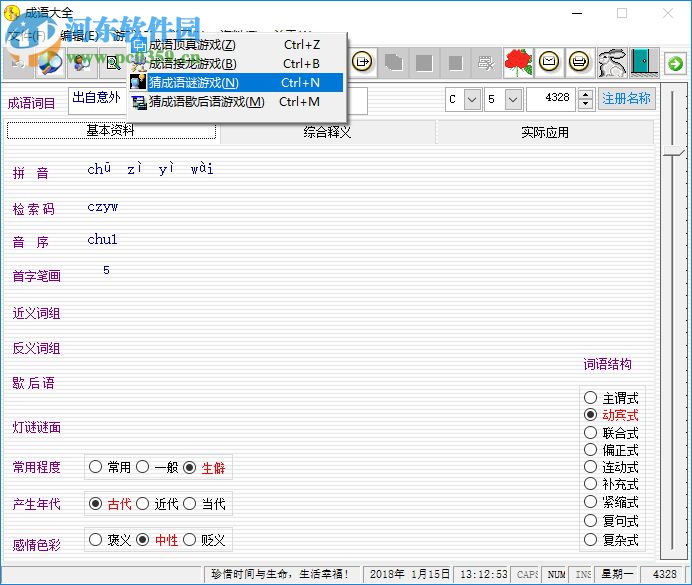Click the 星期一 status bar panel
This screenshot has width=692, height=585.
[x=616, y=574]
